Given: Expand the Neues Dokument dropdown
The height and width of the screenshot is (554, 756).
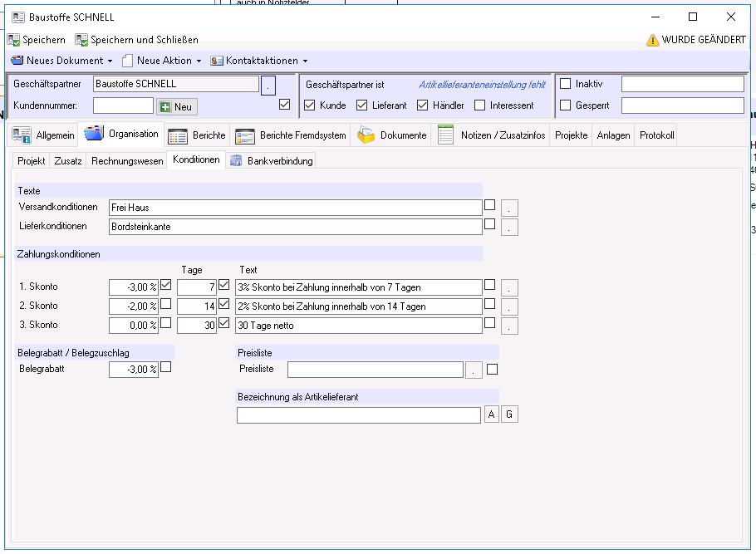Looking at the screenshot, I should 110,61.
